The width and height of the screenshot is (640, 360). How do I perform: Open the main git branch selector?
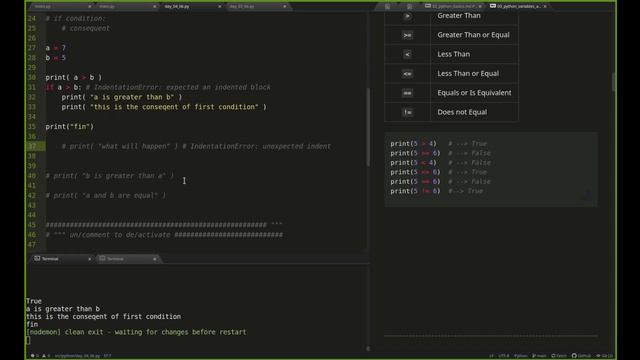539,356
